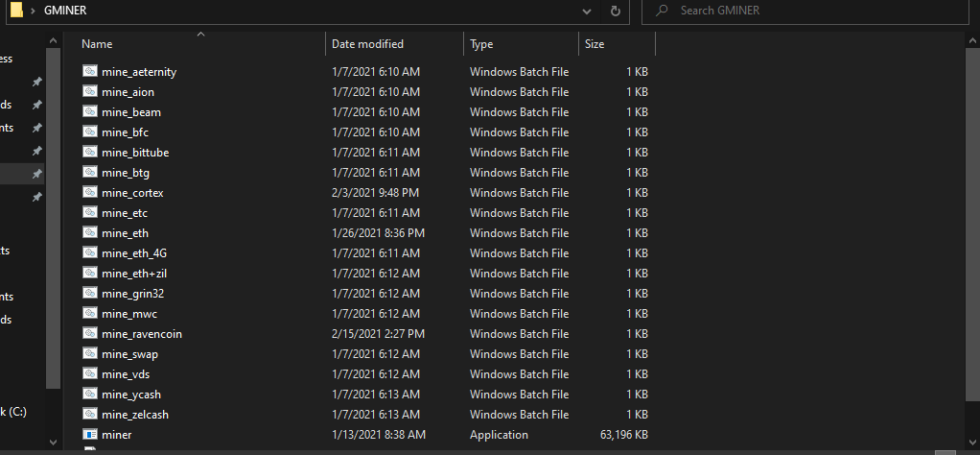Click the 2/3/2021 9:48 PM date cell
This screenshot has width=980, height=455.
point(375,193)
